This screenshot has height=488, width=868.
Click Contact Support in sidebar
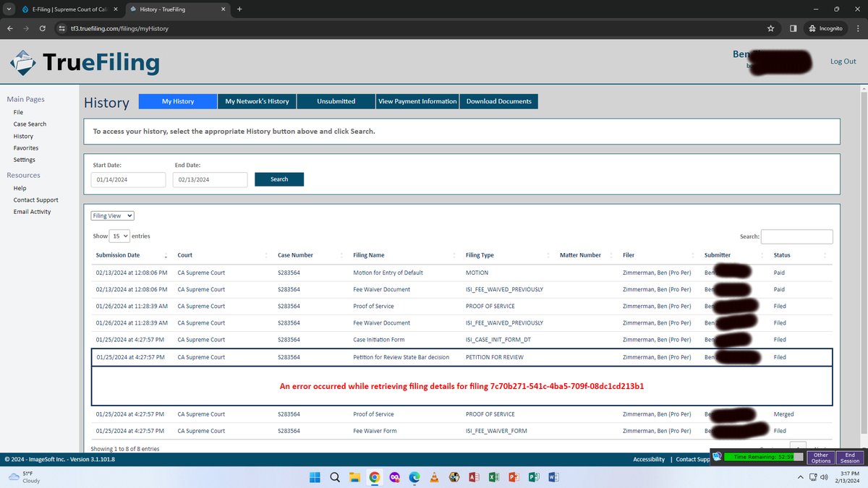35,200
